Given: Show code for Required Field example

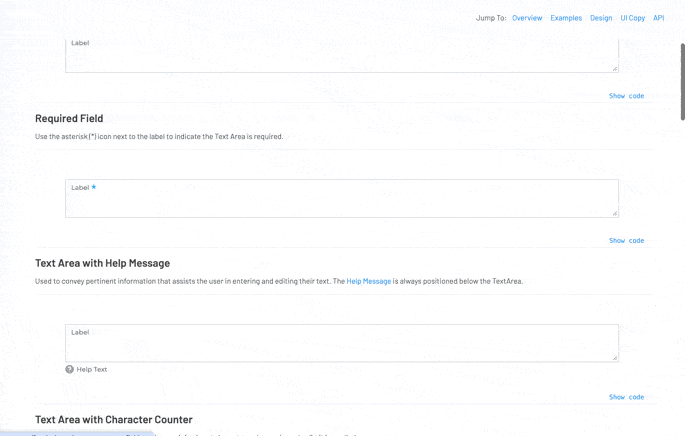Looking at the screenshot, I should click(626, 240).
